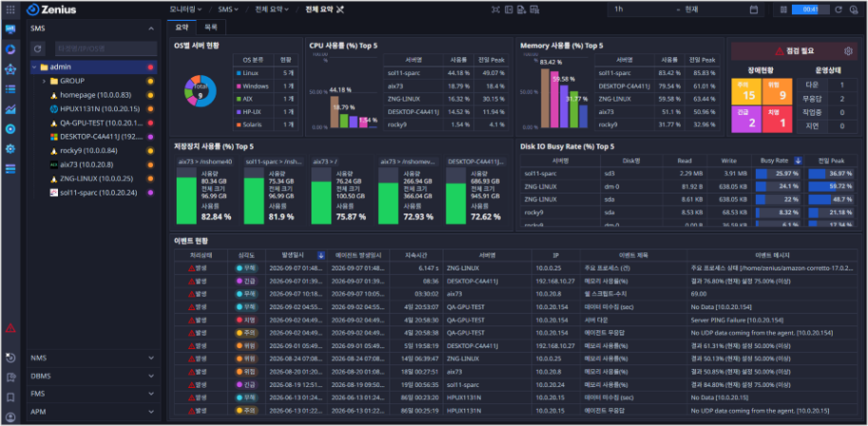
Task: Open the gear settings sidebar icon
Action: pos(10,149)
